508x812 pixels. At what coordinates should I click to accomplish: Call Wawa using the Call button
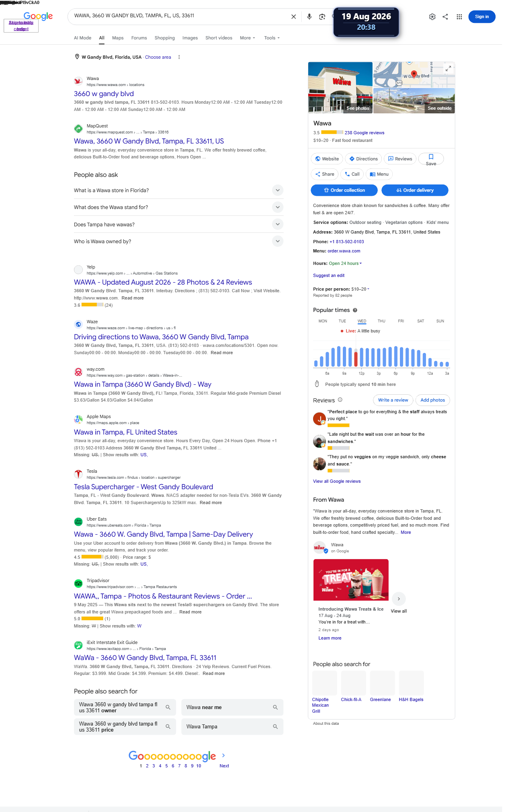point(352,174)
